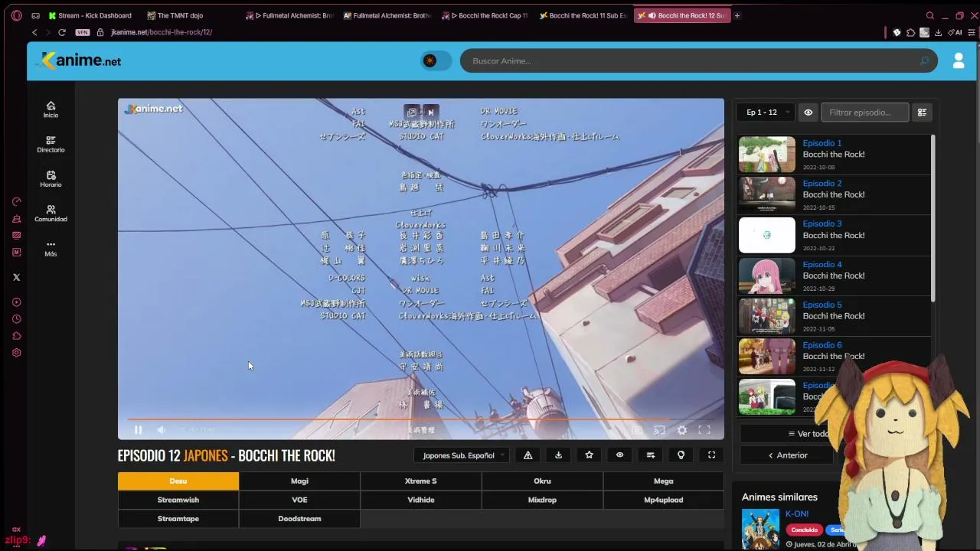Choose the Streamtape server
Viewport: 980px width, 551px height.
tap(178, 519)
